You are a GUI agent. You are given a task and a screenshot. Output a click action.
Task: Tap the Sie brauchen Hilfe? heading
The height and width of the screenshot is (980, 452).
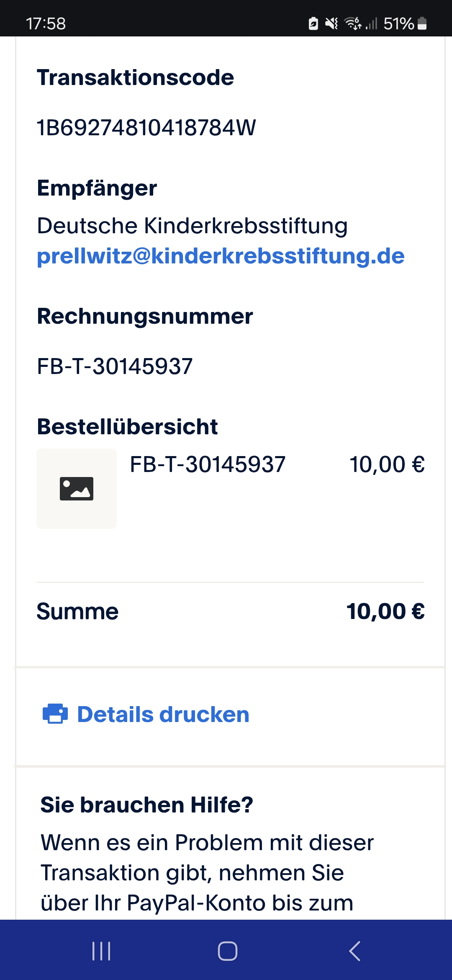pyautogui.click(x=146, y=805)
